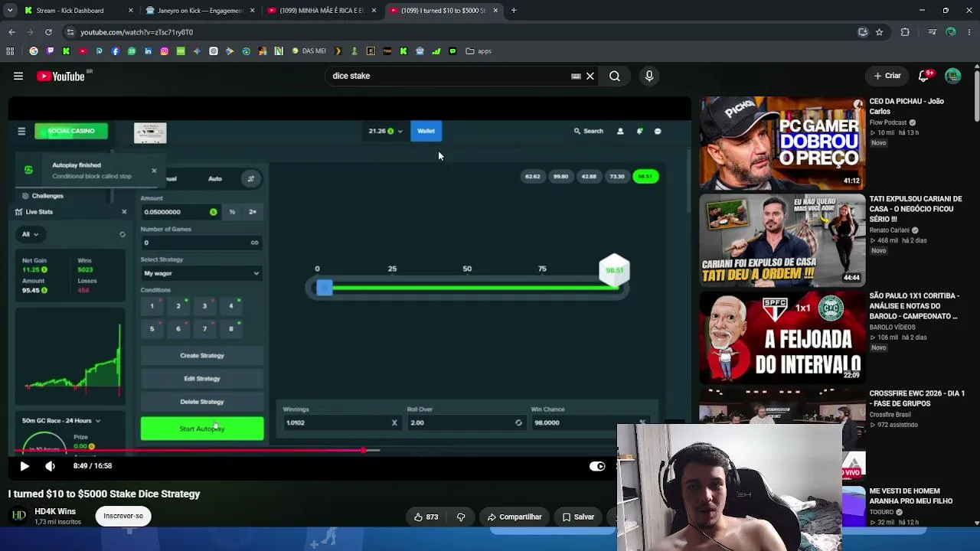Open the Feijoada do Intervalo video thumbnail
980x551 pixels.
(x=782, y=337)
